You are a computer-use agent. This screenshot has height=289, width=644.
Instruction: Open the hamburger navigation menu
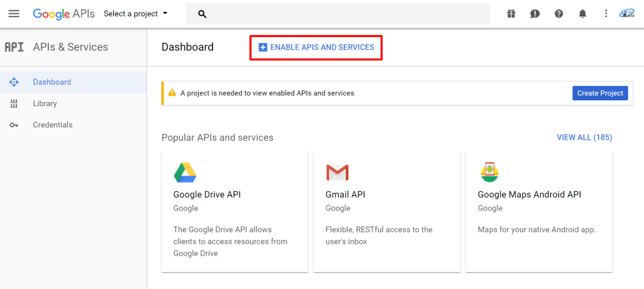14,14
